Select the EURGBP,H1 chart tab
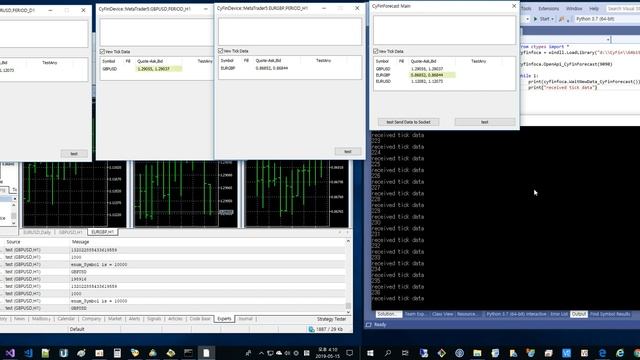This screenshot has height=360, width=640. coord(102,232)
